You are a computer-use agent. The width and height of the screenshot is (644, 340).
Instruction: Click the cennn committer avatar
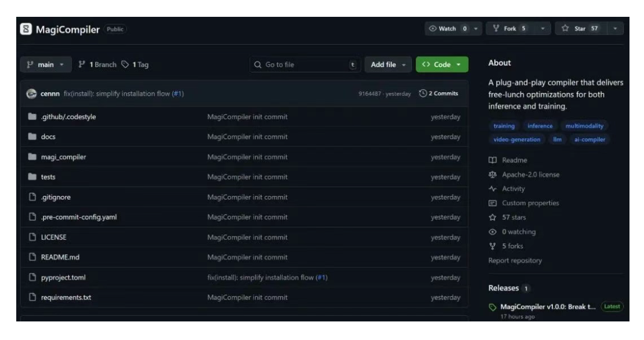(30, 94)
